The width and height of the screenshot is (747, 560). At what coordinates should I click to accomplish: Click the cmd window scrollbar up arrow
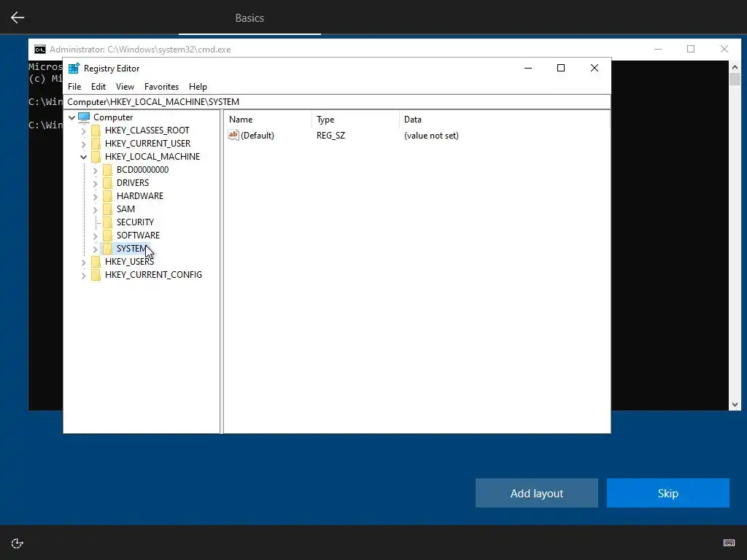pyautogui.click(x=735, y=67)
